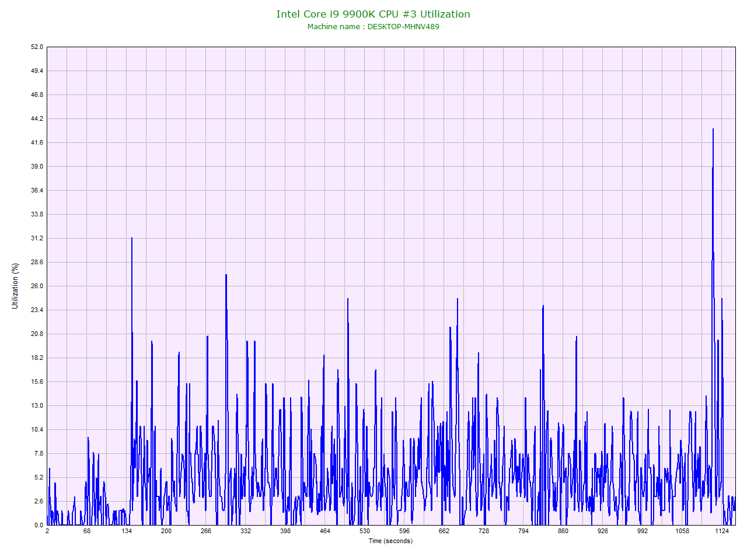Viewport: 747px width, 560px height.
Task: Click the first time axis label "2"
Action: click(x=47, y=531)
